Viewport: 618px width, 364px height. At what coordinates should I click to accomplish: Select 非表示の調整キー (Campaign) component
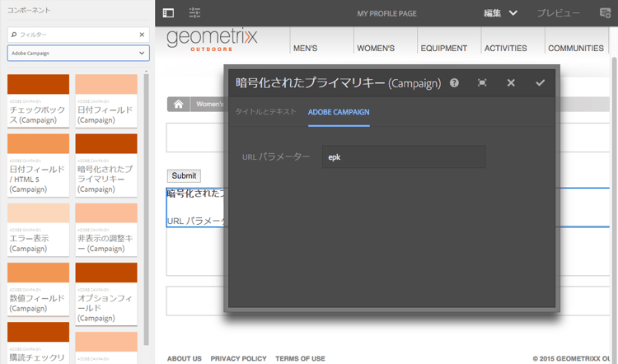106,229
